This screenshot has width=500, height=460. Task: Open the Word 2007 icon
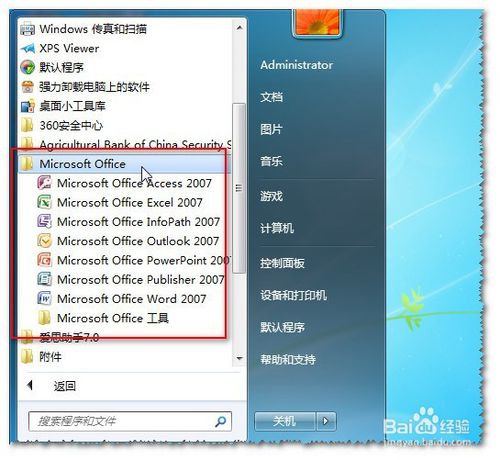44,298
